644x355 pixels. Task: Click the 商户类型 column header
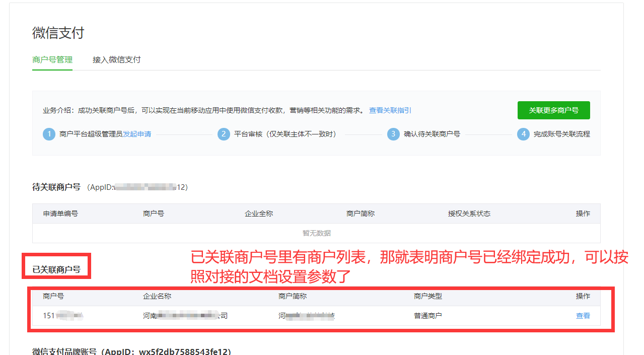(x=428, y=296)
